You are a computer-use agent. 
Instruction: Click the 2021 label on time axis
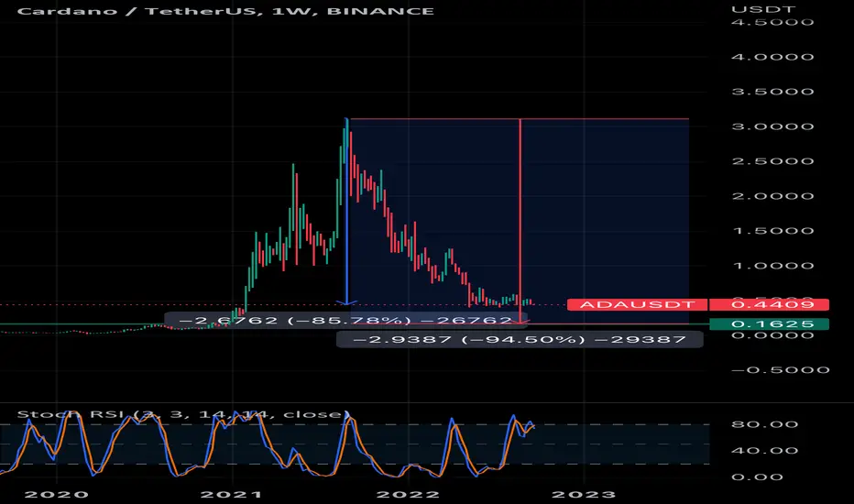[232, 495]
